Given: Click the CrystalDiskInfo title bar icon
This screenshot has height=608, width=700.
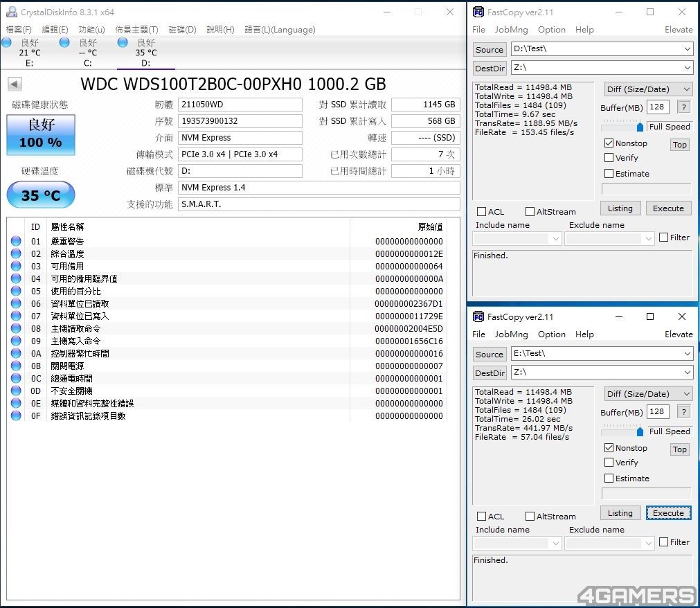Looking at the screenshot, I should [x=12, y=12].
